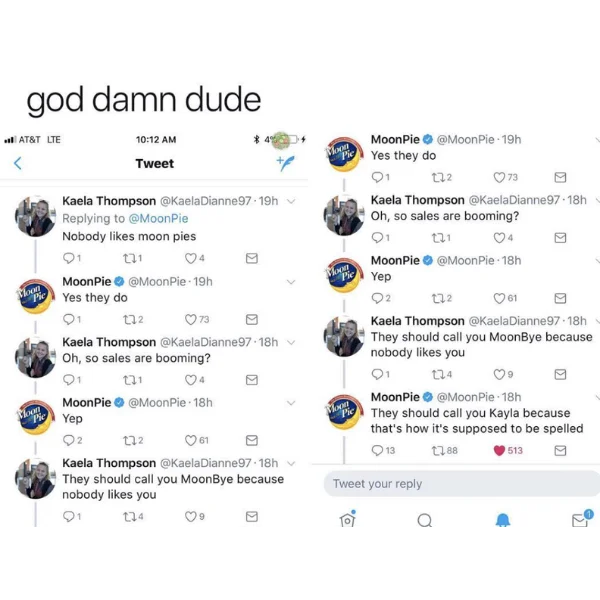Unlike the Kayla tweet with 513 likes

(499, 450)
